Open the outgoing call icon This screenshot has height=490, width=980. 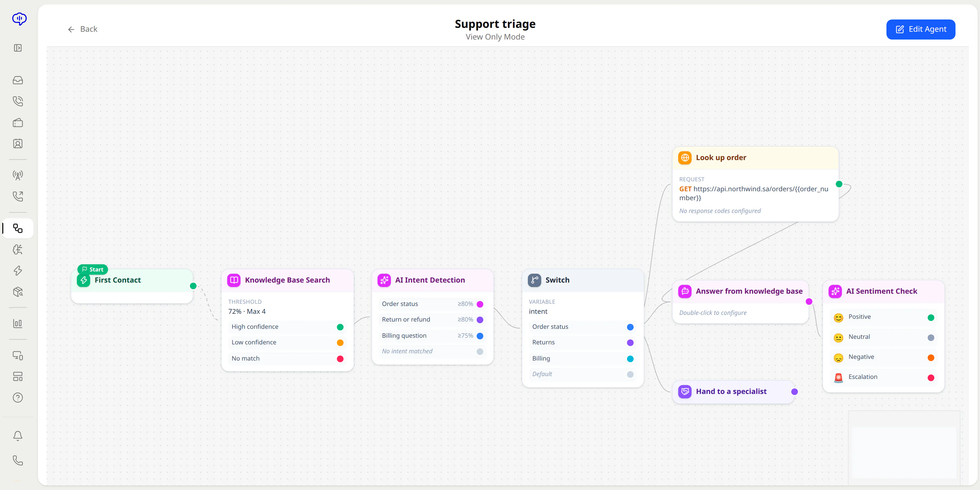coord(18,196)
